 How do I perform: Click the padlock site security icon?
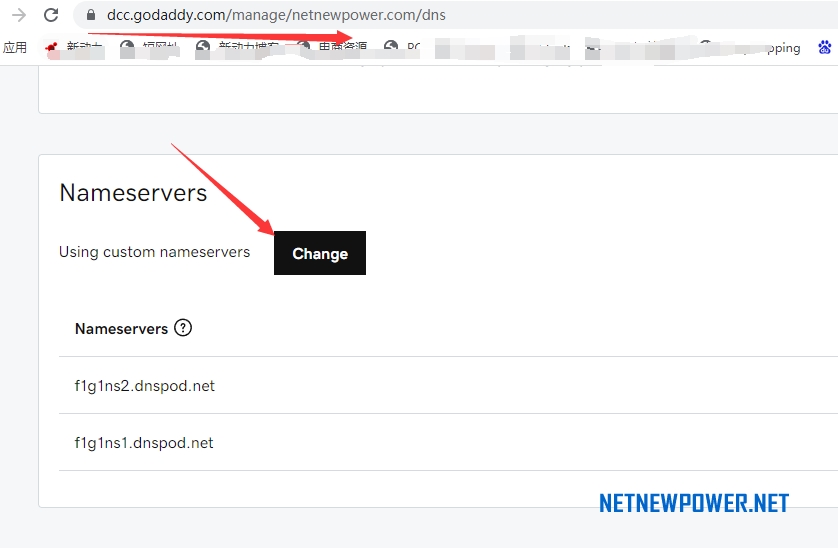click(x=91, y=15)
